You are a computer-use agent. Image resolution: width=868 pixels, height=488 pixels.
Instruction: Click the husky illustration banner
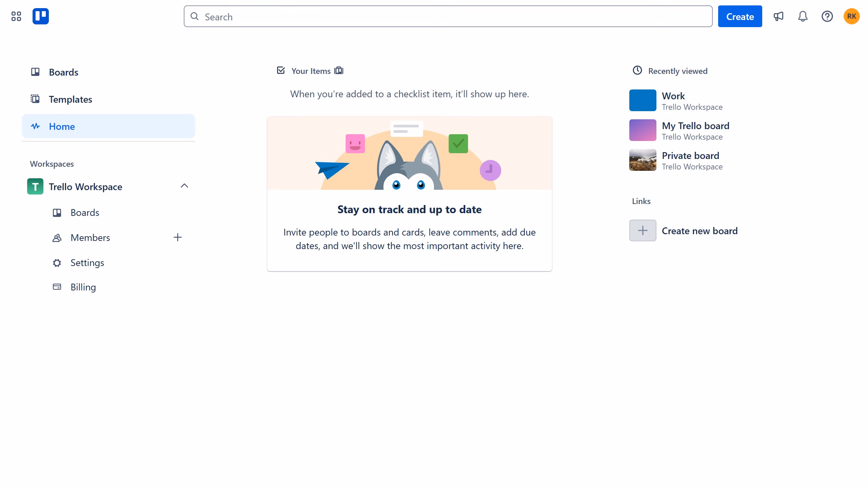coord(409,153)
